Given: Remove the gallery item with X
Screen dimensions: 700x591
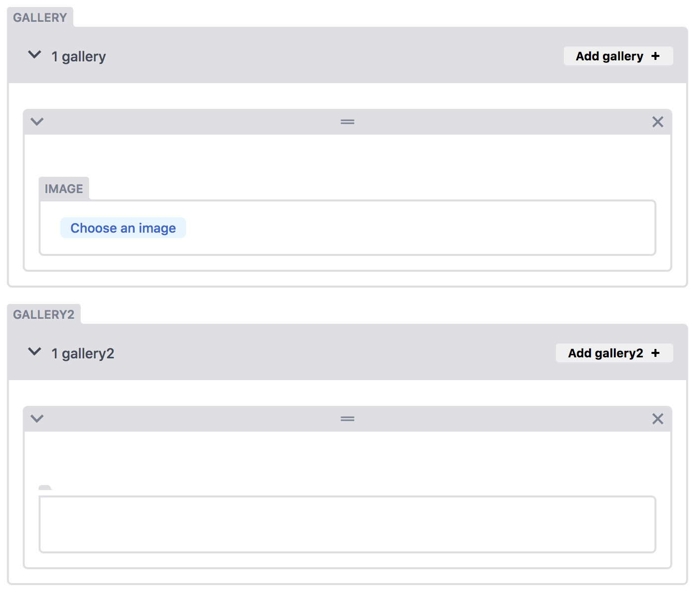Looking at the screenshot, I should pyautogui.click(x=657, y=122).
